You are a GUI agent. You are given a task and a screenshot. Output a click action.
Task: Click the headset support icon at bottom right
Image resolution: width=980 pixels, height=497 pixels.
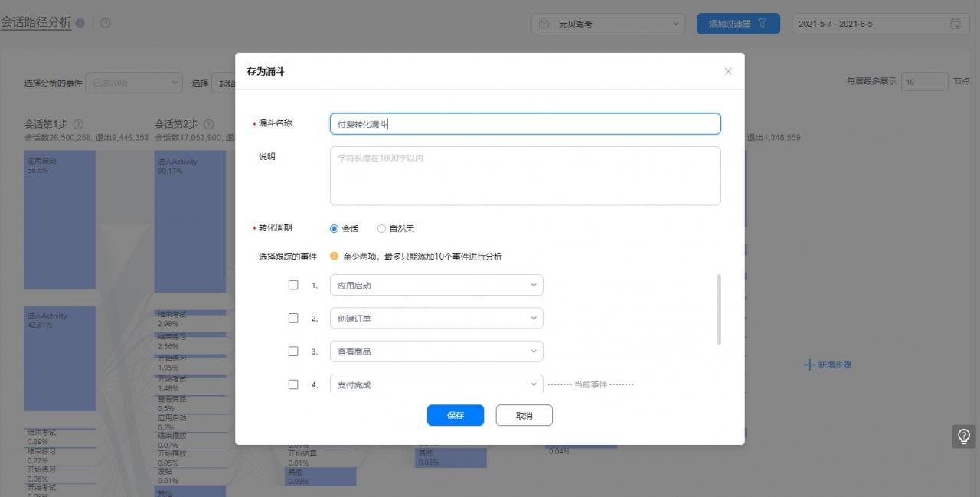pos(963,437)
